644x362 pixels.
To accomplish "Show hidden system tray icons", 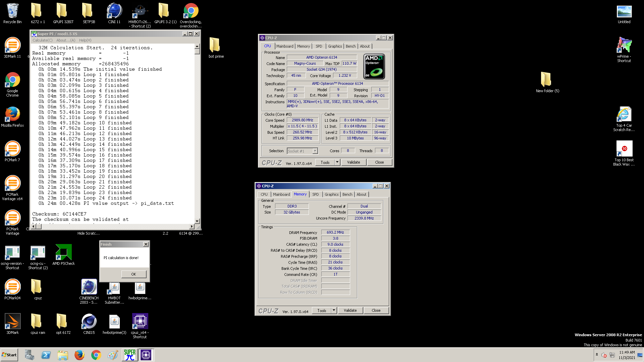I will [x=597, y=355].
